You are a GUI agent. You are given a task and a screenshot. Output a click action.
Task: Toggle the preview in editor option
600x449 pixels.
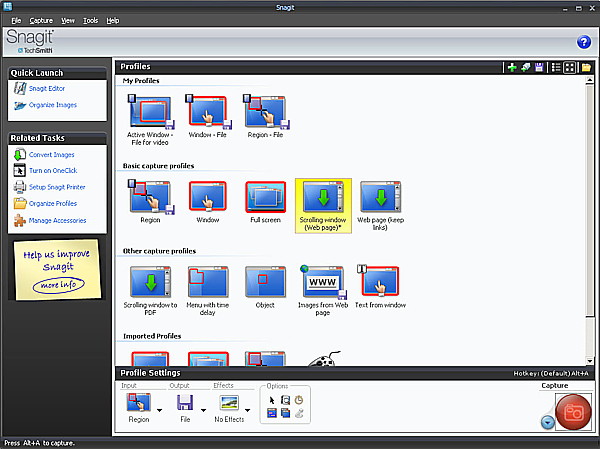click(x=285, y=400)
